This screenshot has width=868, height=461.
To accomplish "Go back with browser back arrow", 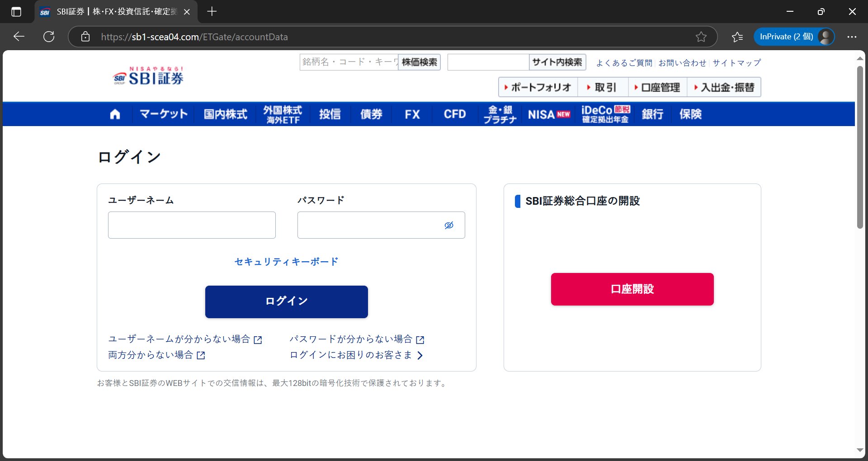I will pyautogui.click(x=19, y=37).
